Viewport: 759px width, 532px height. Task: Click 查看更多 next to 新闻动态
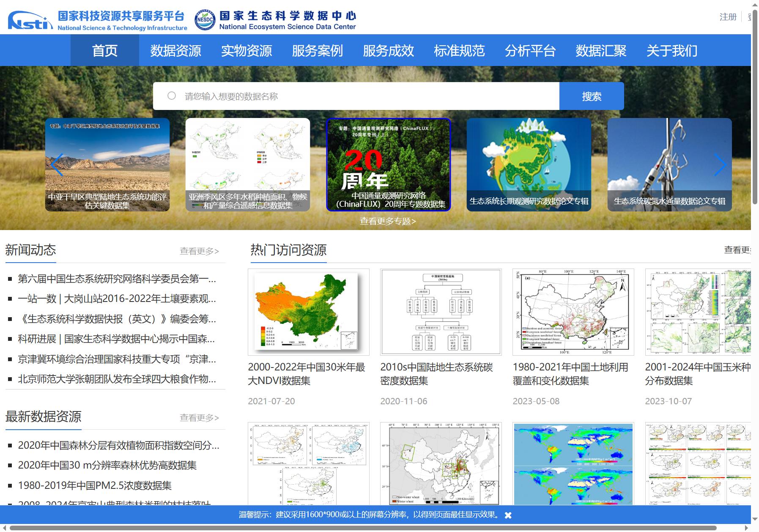click(199, 251)
